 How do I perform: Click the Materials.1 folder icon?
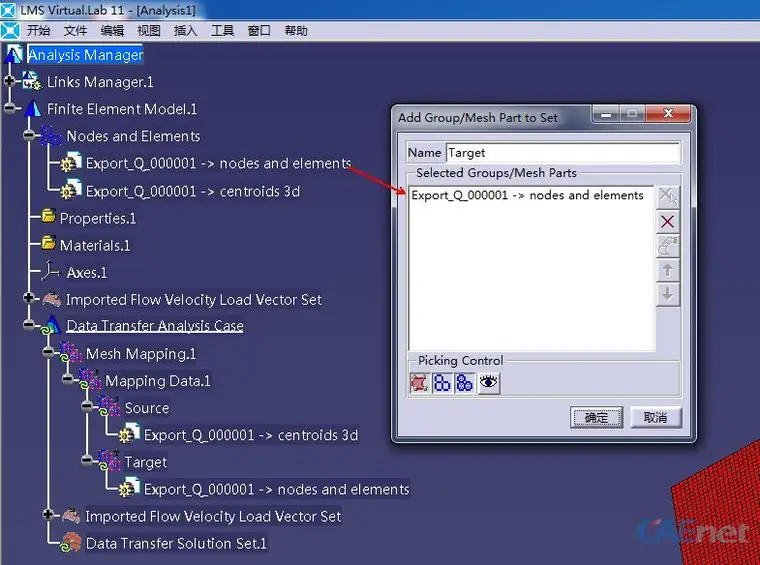[48, 242]
